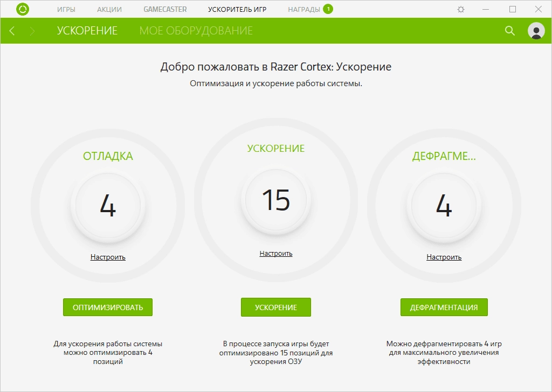This screenshot has width=552, height=392.
Task: Switch to МОЕ ОБОРУДОВАНИЕ sub-tab
Action: tap(196, 31)
